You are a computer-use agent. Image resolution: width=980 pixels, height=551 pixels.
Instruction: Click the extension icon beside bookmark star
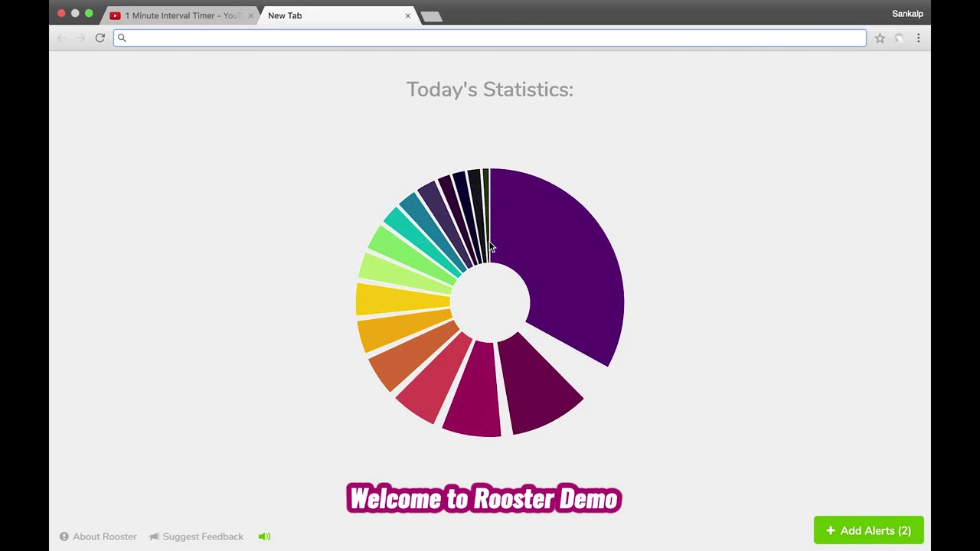click(899, 37)
